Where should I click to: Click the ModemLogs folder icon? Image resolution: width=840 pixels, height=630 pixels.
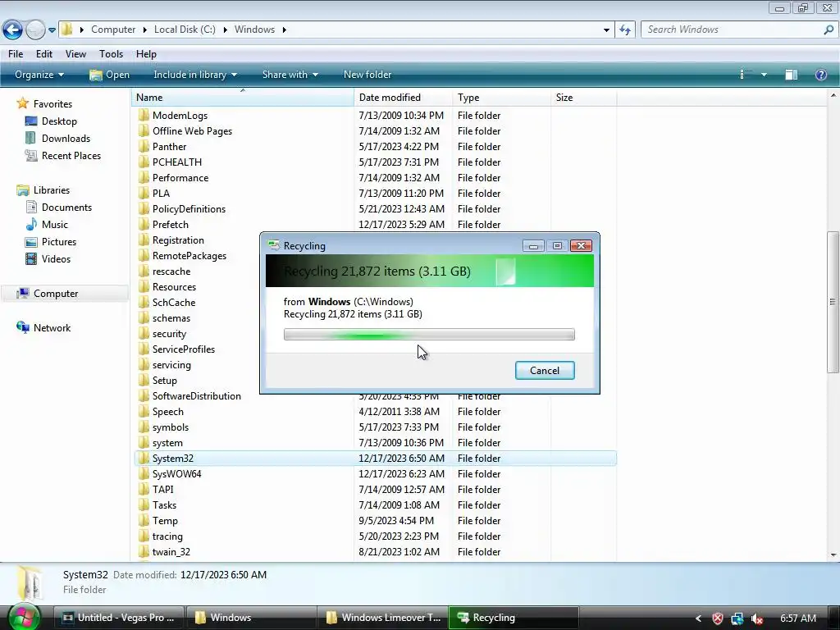click(x=143, y=115)
